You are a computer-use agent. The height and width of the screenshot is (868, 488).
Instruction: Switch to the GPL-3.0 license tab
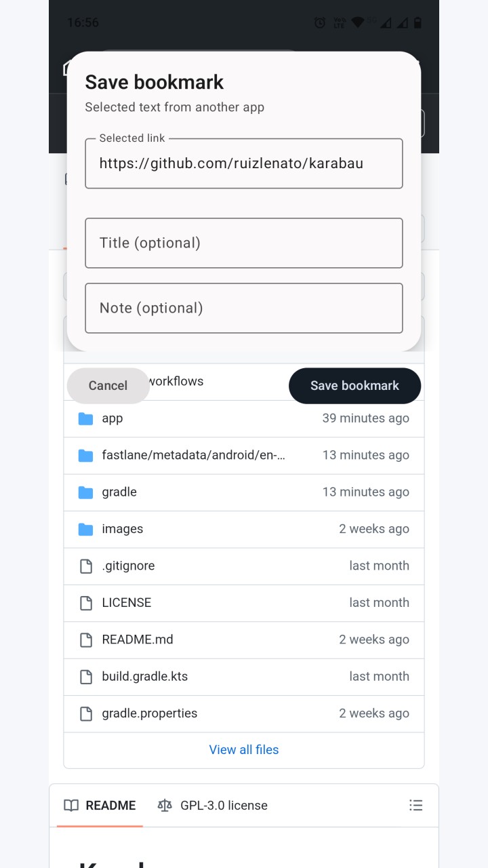point(213,806)
